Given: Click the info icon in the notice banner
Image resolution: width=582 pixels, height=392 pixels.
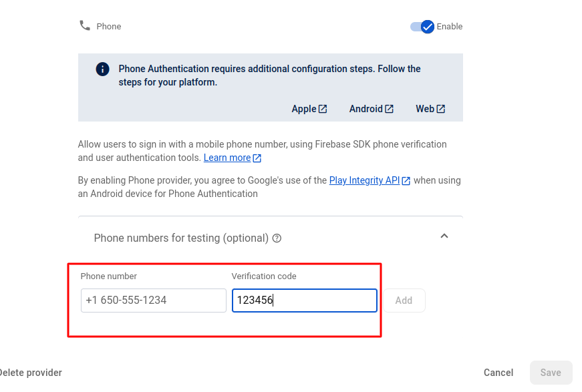Looking at the screenshot, I should (x=102, y=69).
